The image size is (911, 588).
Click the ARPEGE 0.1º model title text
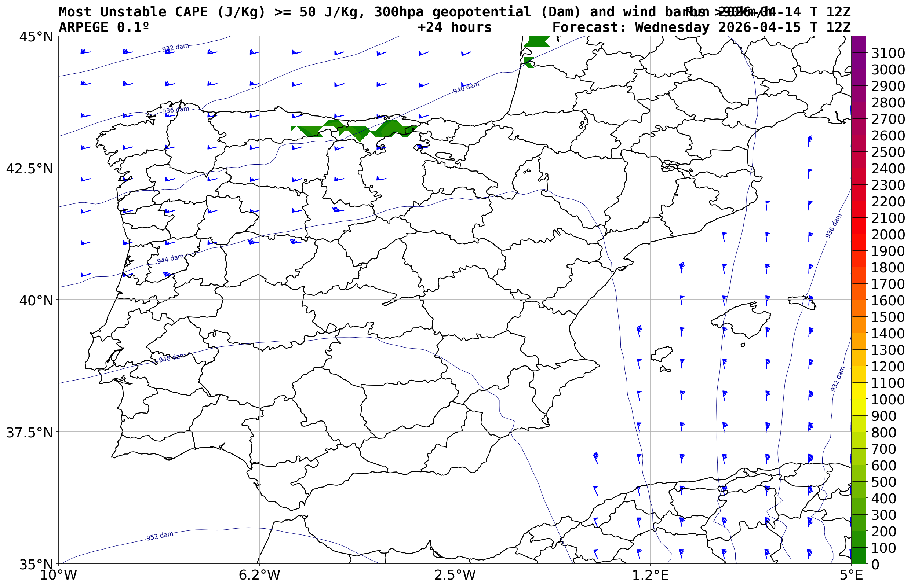[x=103, y=27]
